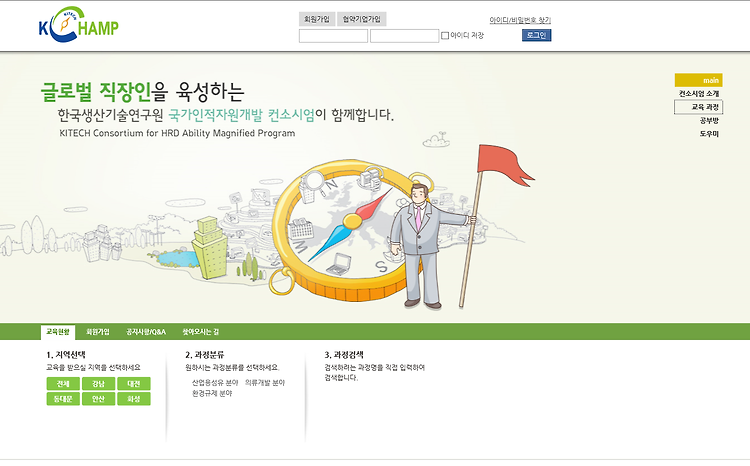
Task: Choose the 환경규제 분야 course category
Action: point(212,393)
